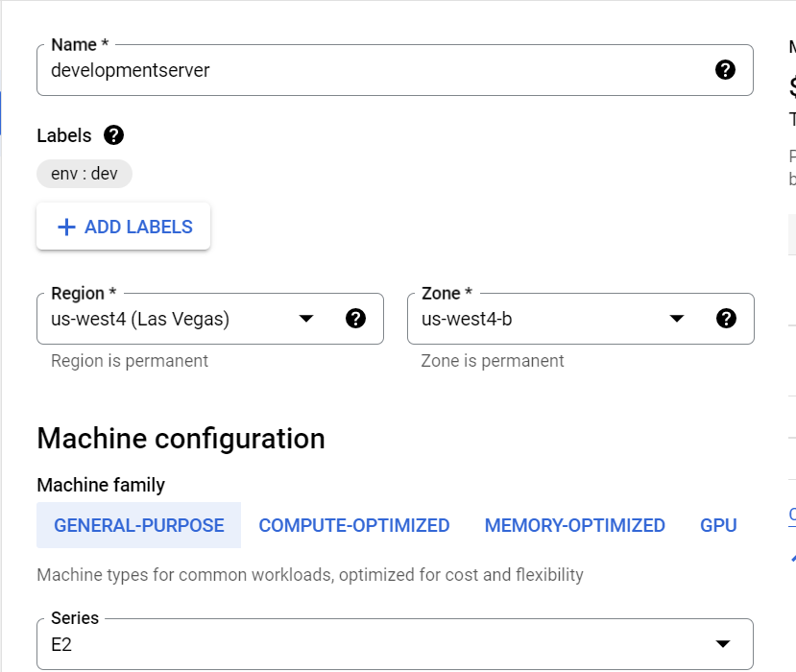Click the Labels help icon
The image size is (796, 672).
(x=112, y=134)
